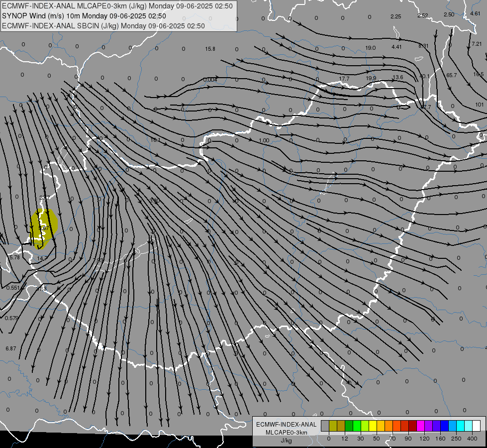Select the MLCAPE0-3km title line at top
The height and width of the screenshot is (448, 487).
coord(117,6)
